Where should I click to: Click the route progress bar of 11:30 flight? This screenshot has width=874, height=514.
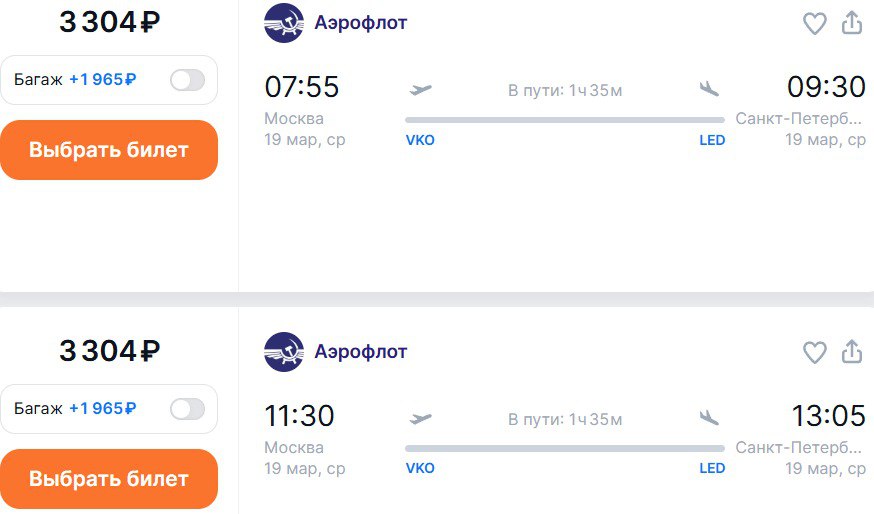(x=565, y=448)
